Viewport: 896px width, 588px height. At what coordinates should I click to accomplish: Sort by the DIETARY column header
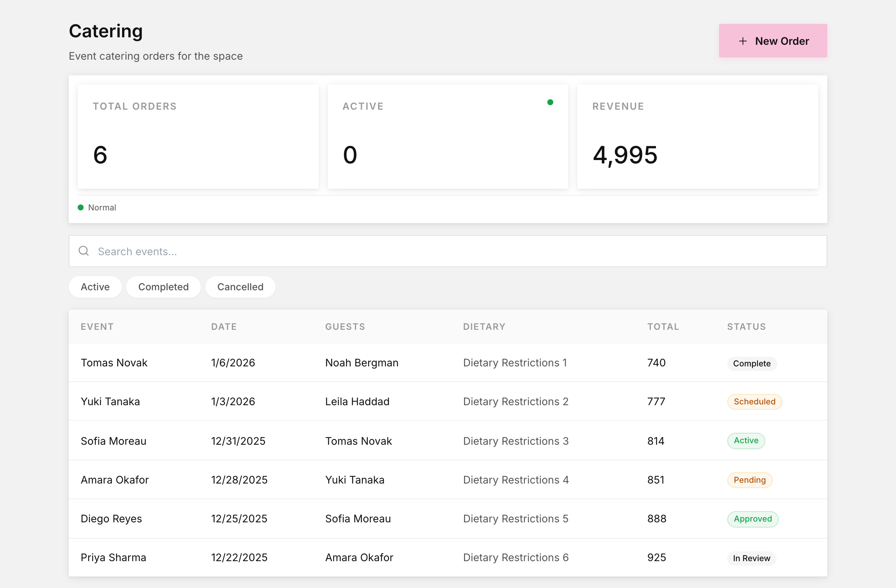point(484,326)
